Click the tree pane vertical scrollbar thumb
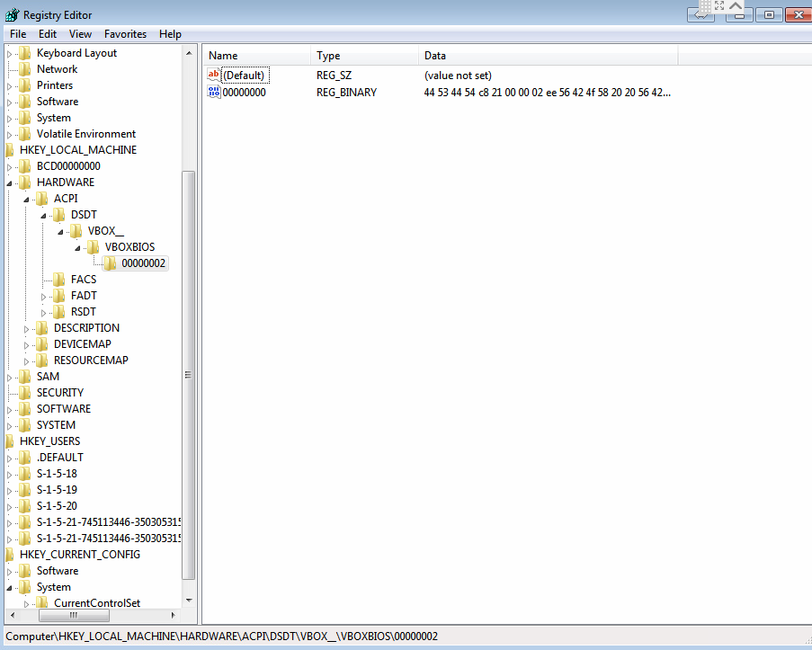 click(x=188, y=374)
